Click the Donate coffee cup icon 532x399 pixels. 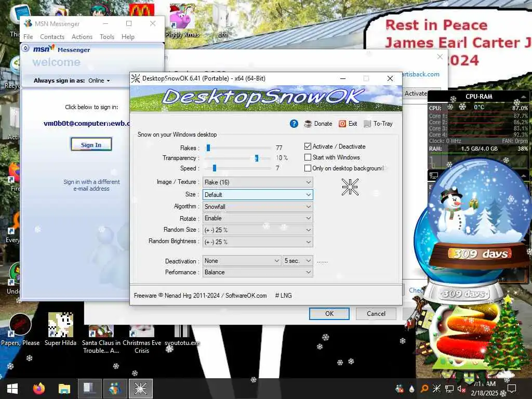pos(308,124)
